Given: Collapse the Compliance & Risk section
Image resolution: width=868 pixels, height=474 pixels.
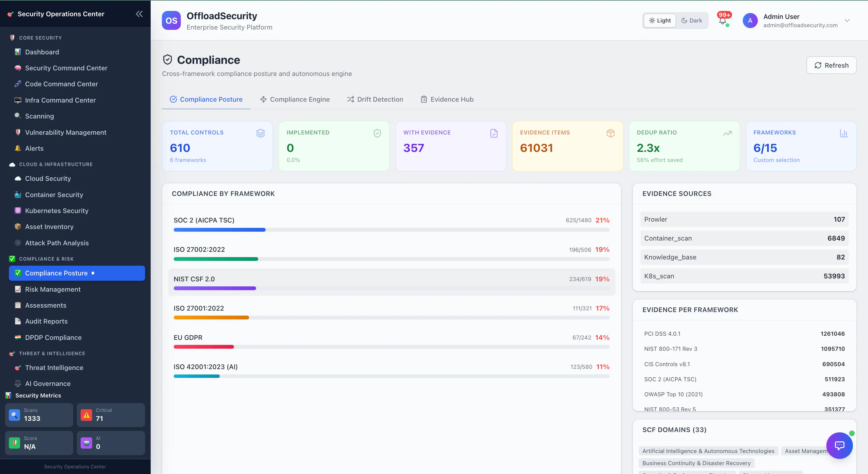Looking at the screenshot, I should point(46,259).
